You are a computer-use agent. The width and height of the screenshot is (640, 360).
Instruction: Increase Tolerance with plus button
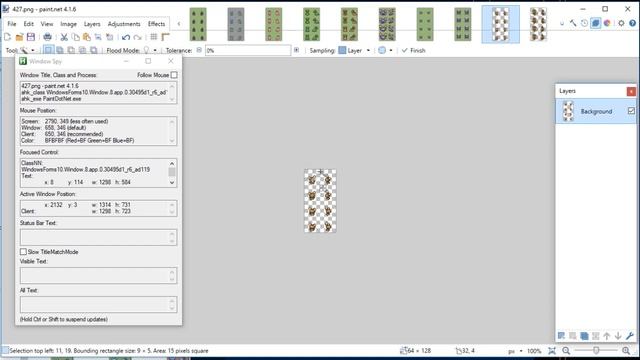(296, 50)
